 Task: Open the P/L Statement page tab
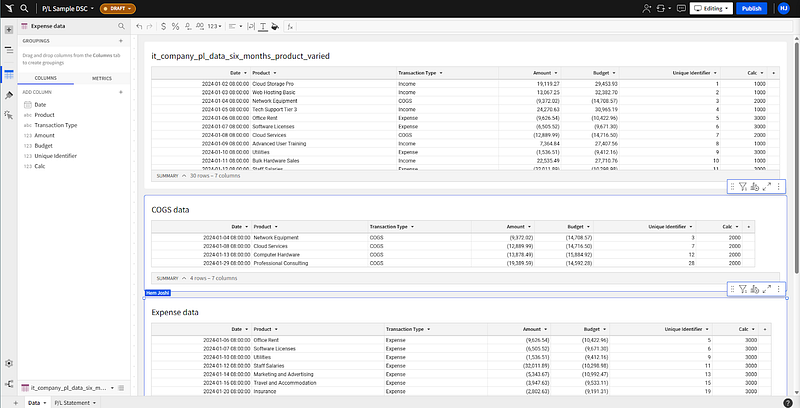coord(76,403)
